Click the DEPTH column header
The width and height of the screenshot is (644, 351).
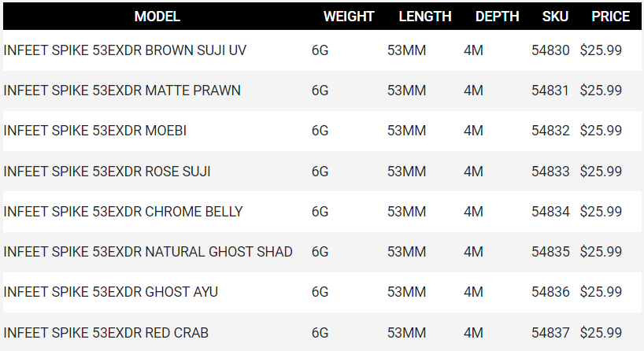coord(497,17)
